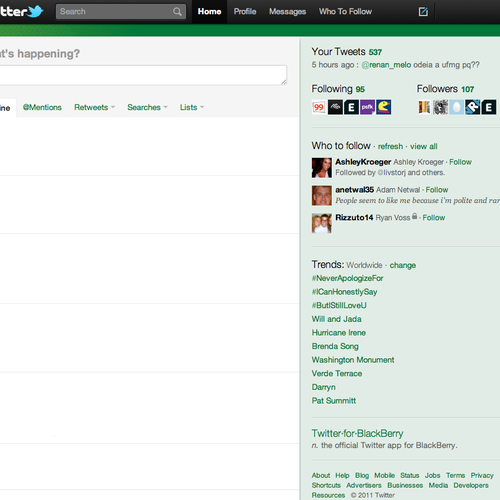Screen dimensions: 500x500
Task: Open the Jobs footer link
Action: click(432, 475)
